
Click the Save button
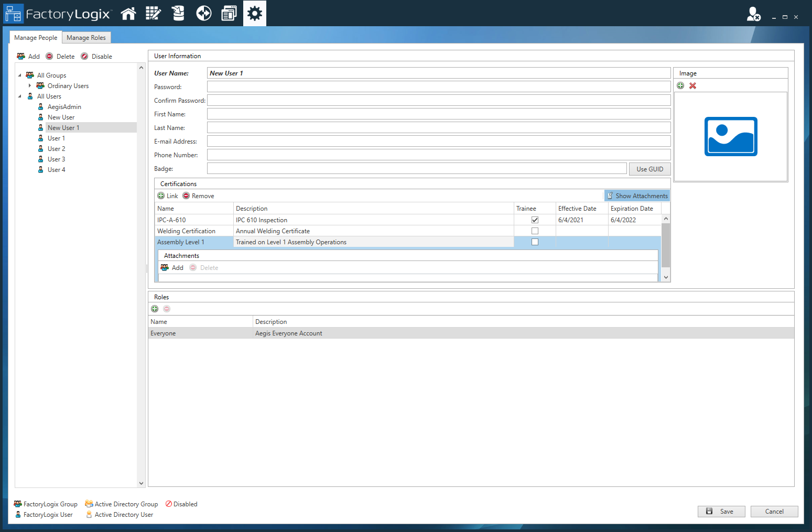click(721, 511)
